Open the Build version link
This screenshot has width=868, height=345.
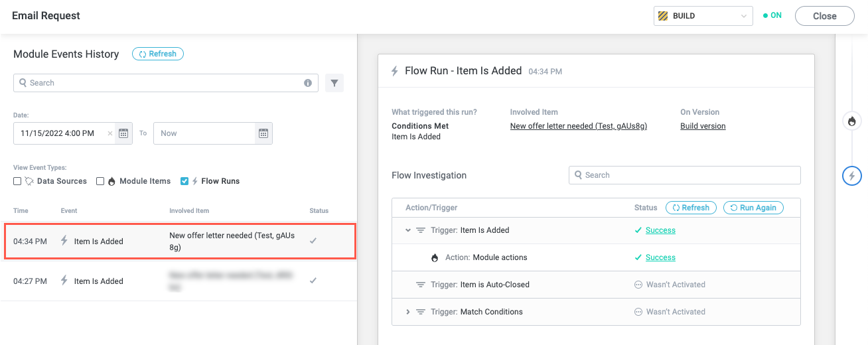[703, 126]
